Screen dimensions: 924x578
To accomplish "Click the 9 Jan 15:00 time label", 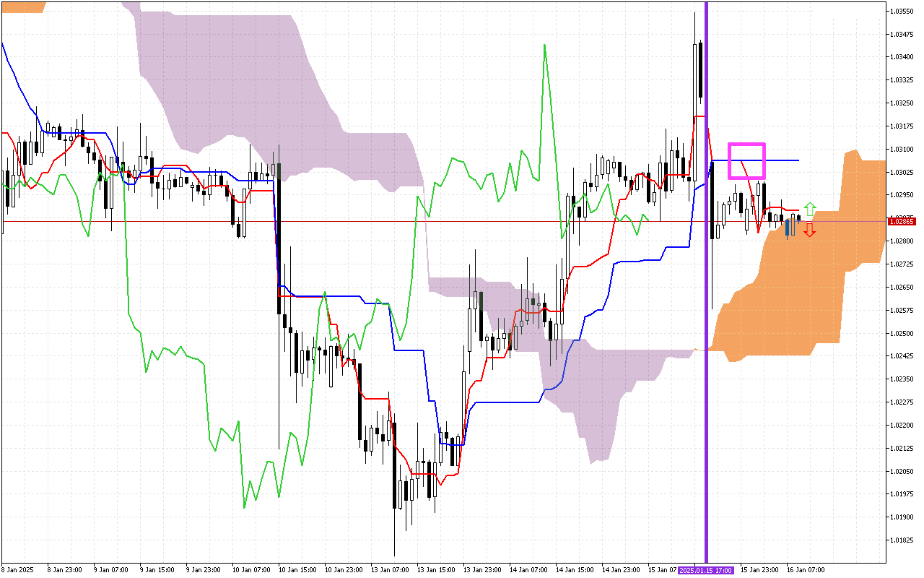I will tap(156, 570).
